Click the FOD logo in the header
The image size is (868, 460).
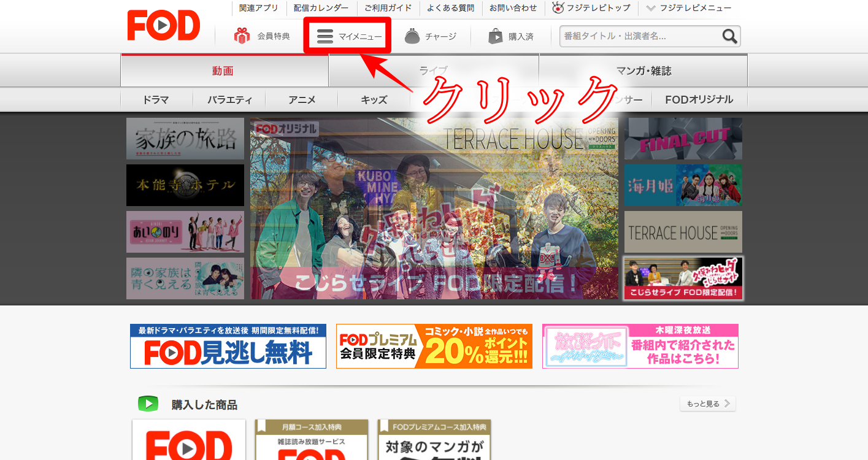point(164,25)
